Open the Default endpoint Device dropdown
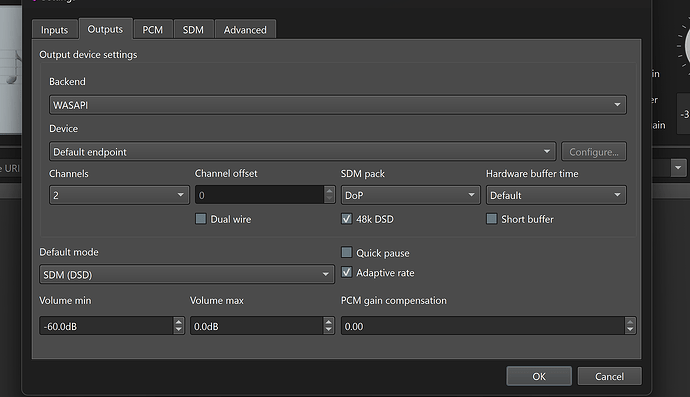 [x=302, y=151]
